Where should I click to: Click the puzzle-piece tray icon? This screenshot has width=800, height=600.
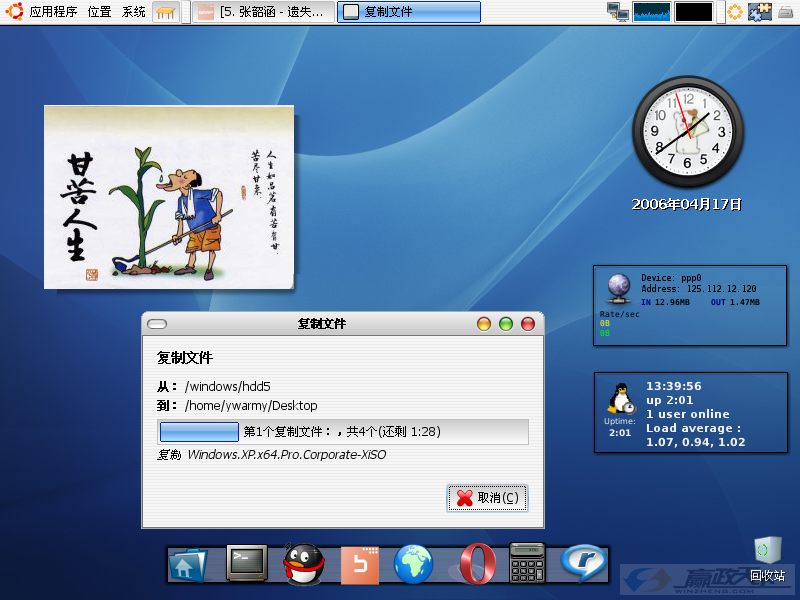coord(760,12)
